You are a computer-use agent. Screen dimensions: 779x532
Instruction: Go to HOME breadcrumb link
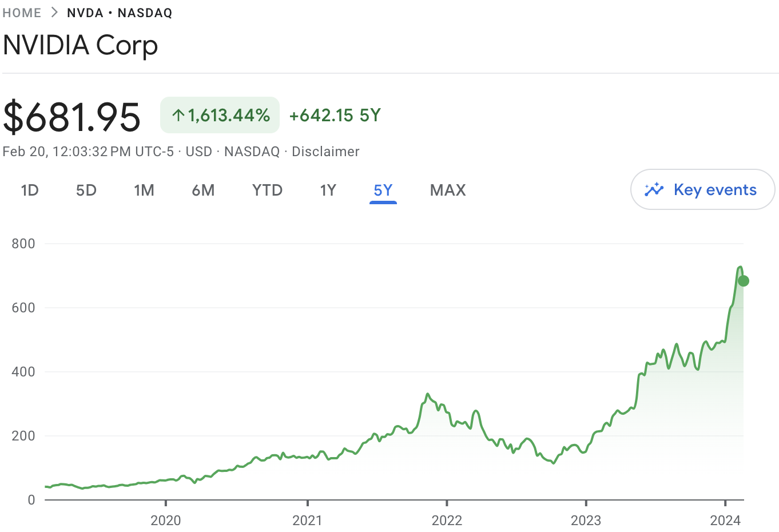click(22, 13)
